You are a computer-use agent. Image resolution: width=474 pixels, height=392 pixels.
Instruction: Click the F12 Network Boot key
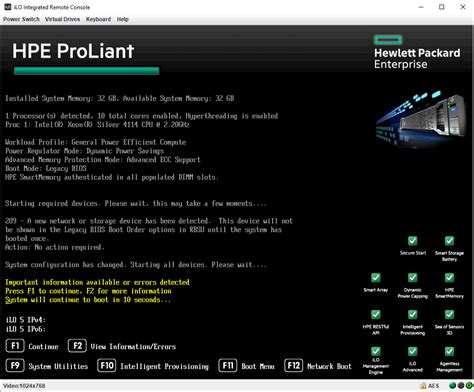(293, 366)
